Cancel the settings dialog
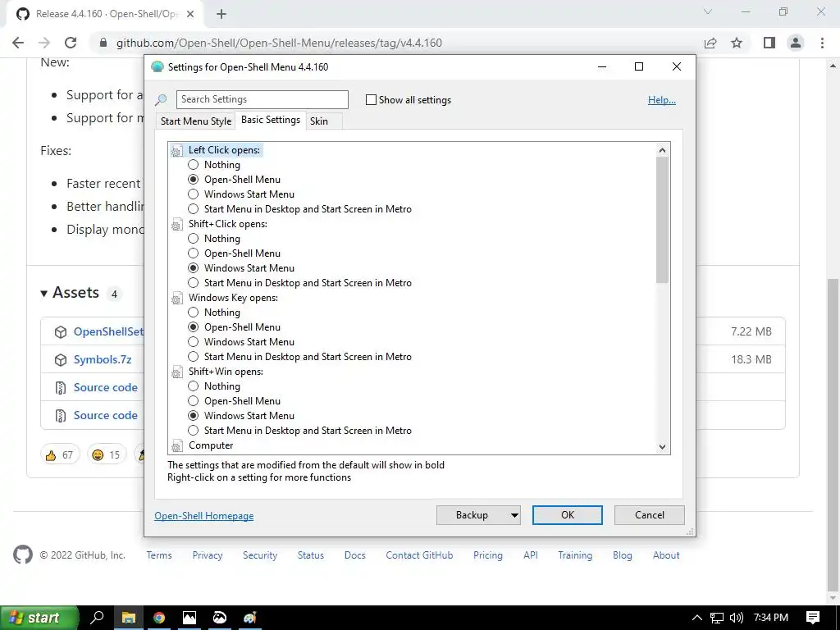The image size is (840, 630). pos(650,515)
